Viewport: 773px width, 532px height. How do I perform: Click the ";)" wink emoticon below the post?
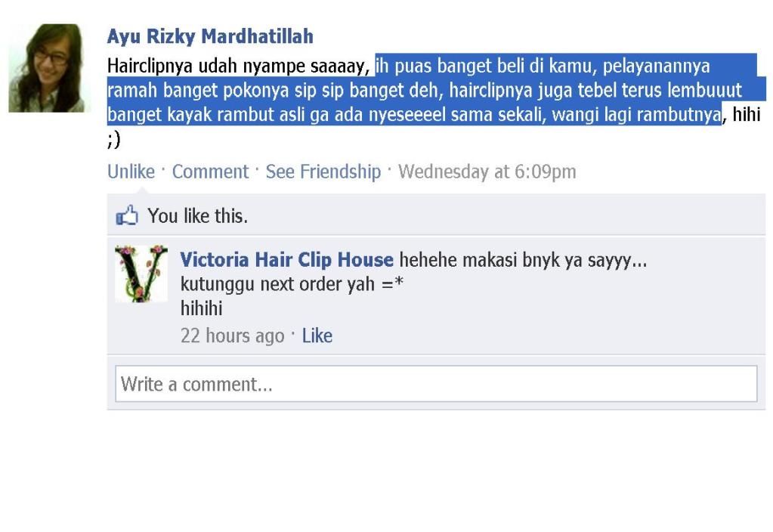(113, 139)
